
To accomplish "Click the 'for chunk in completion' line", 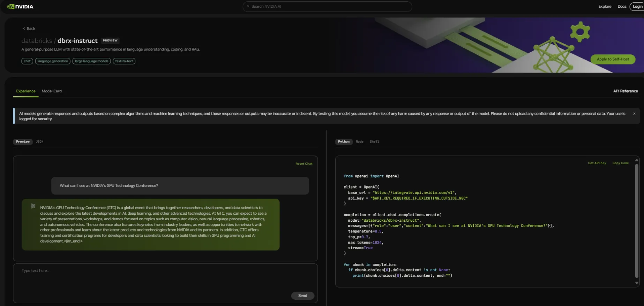I will pos(370,265).
